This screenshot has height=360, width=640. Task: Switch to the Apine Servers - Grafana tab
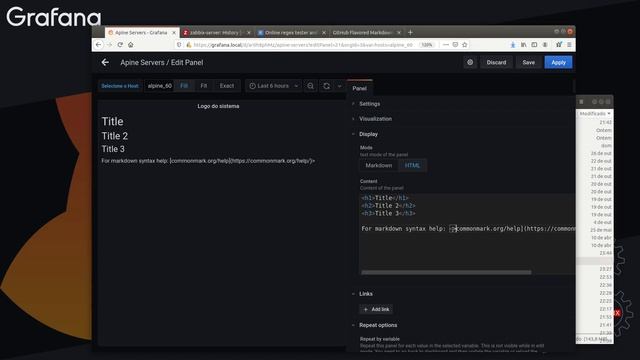[141, 32]
